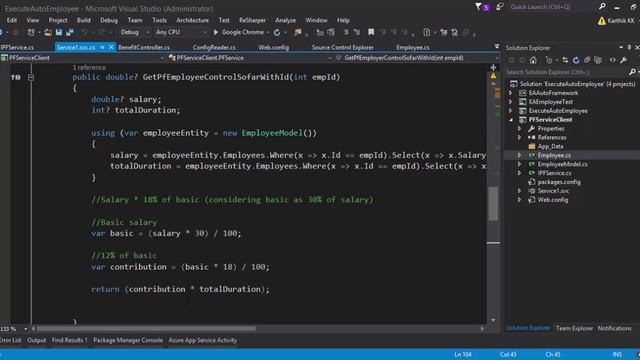Click the Refresh icon in Solution Explorer

click(576, 60)
